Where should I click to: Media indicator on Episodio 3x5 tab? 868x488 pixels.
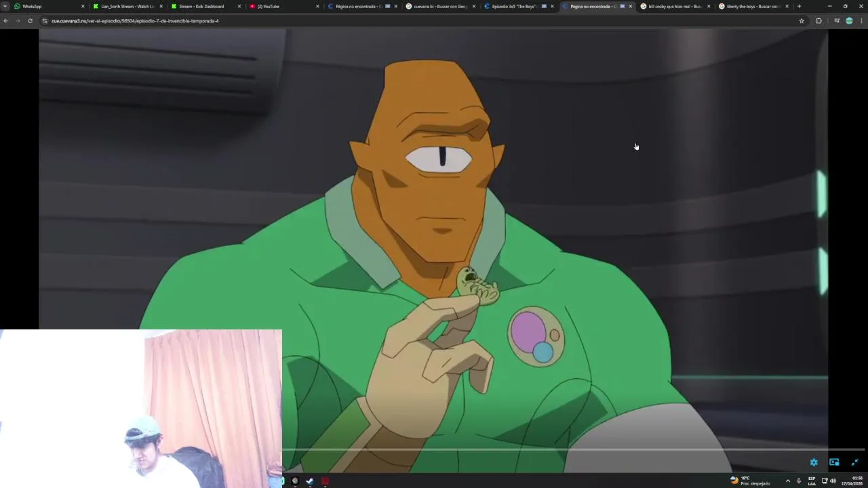(544, 6)
